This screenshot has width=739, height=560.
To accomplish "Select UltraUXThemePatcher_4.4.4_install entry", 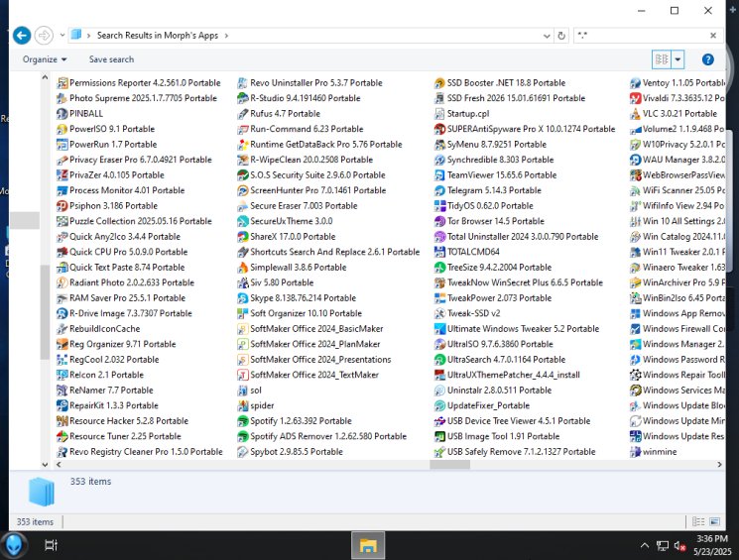I will point(507,375).
